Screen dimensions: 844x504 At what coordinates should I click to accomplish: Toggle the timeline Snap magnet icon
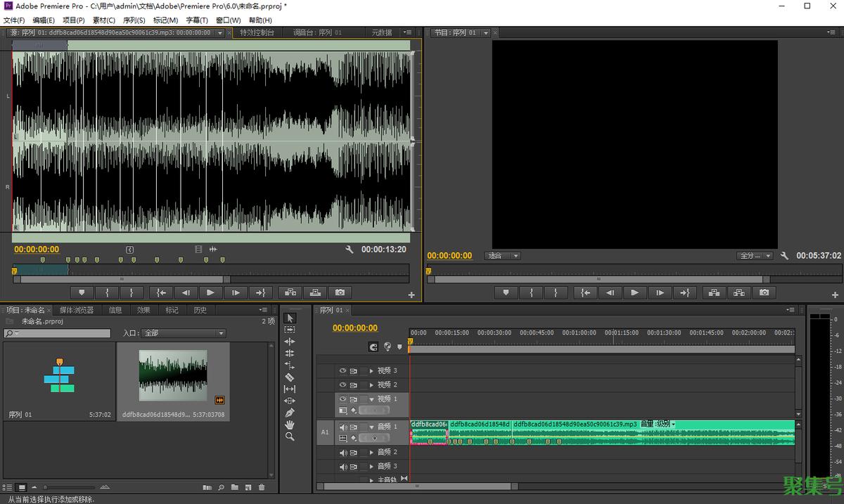pyautogui.click(x=373, y=347)
